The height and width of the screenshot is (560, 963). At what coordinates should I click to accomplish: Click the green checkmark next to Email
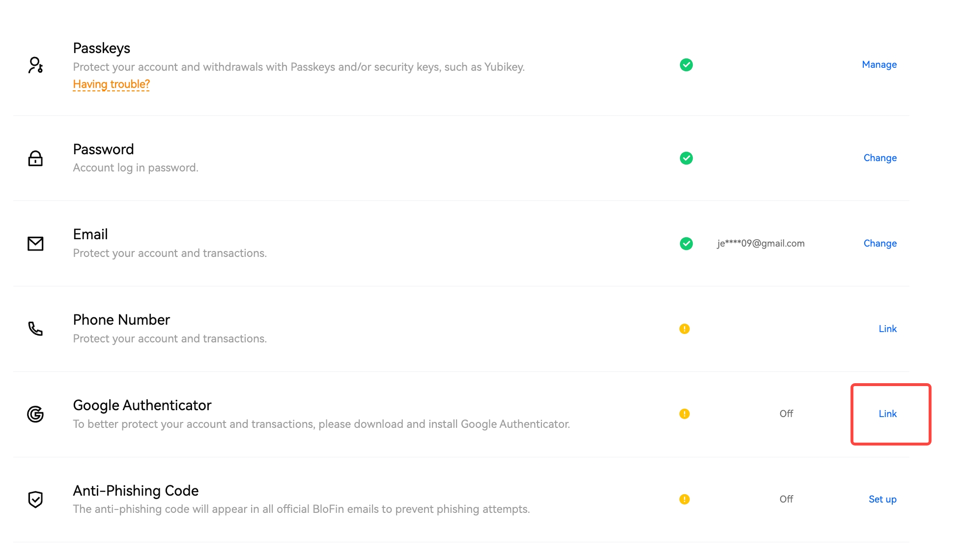(686, 244)
